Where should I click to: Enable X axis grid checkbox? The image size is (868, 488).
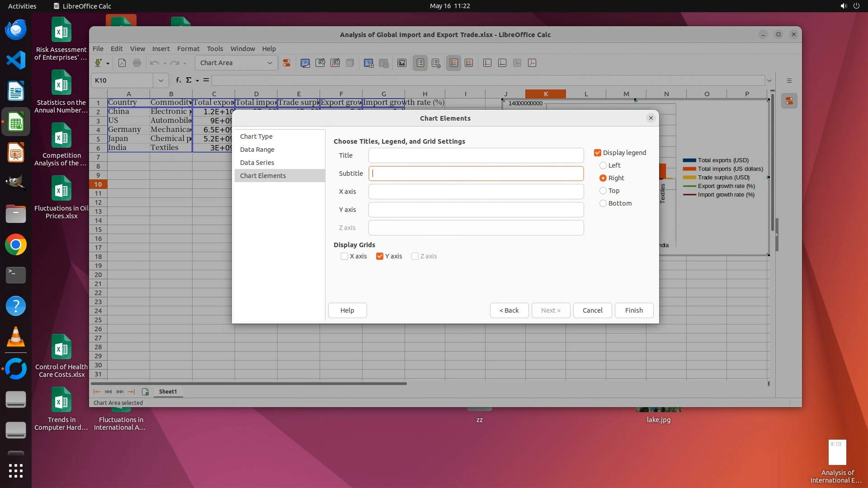344,256
